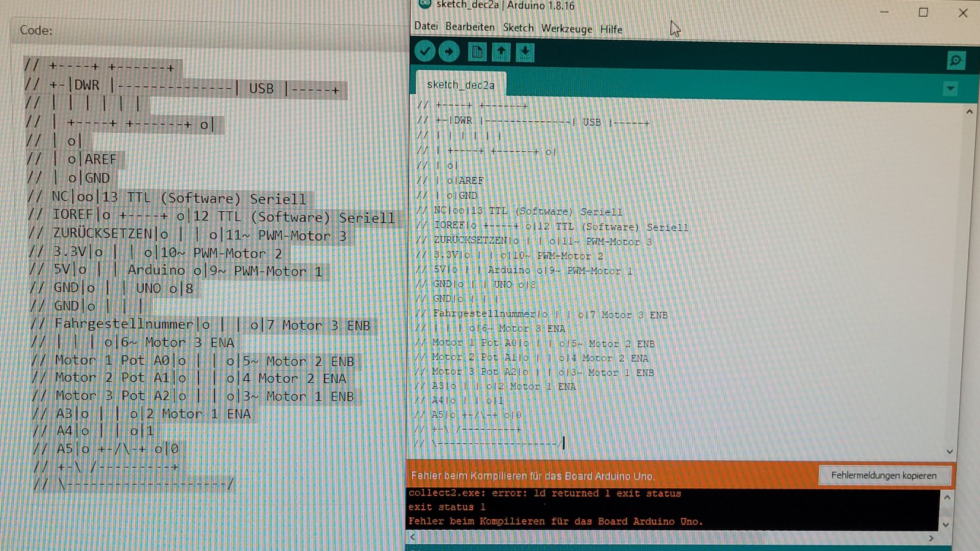Viewport: 980px width, 551px height.
Task: Click console scrollbar up arrow
Action: point(947,497)
